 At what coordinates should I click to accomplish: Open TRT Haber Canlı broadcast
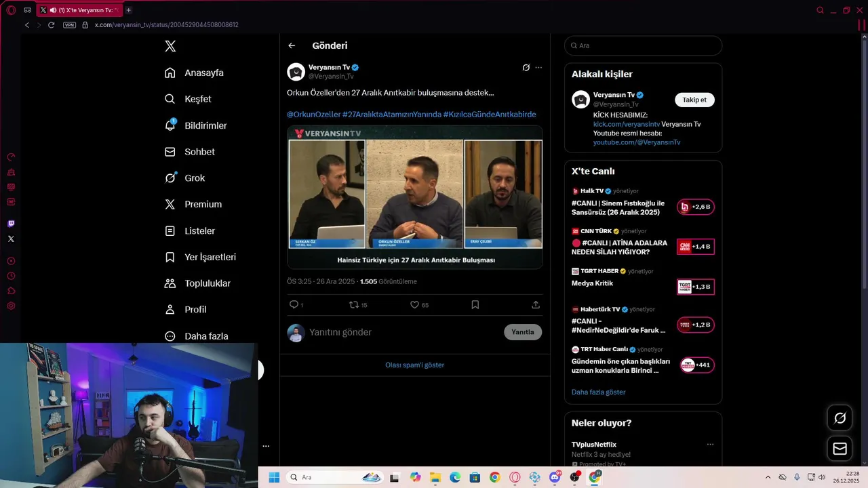tap(643, 361)
